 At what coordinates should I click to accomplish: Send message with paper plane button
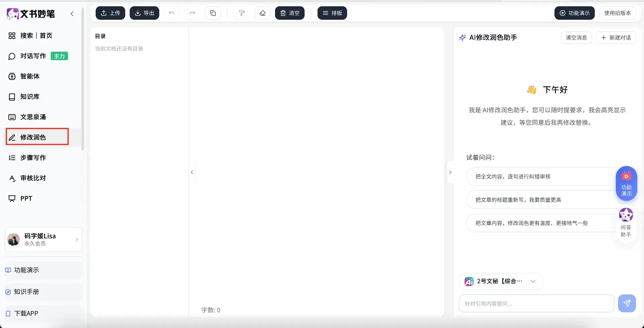pos(627,303)
